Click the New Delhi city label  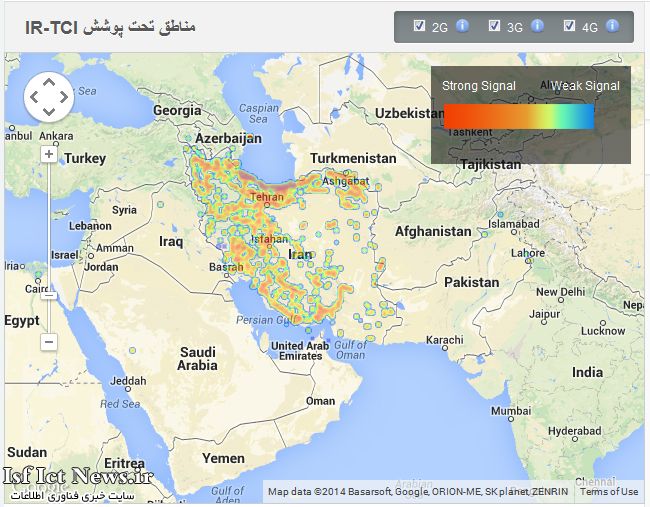click(x=560, y=292)
